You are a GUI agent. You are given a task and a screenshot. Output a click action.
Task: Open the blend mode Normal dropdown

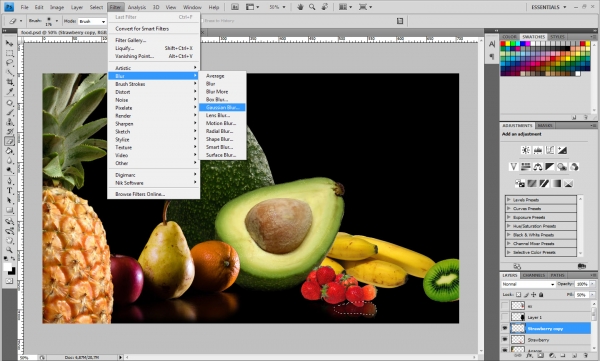point(528,284)
